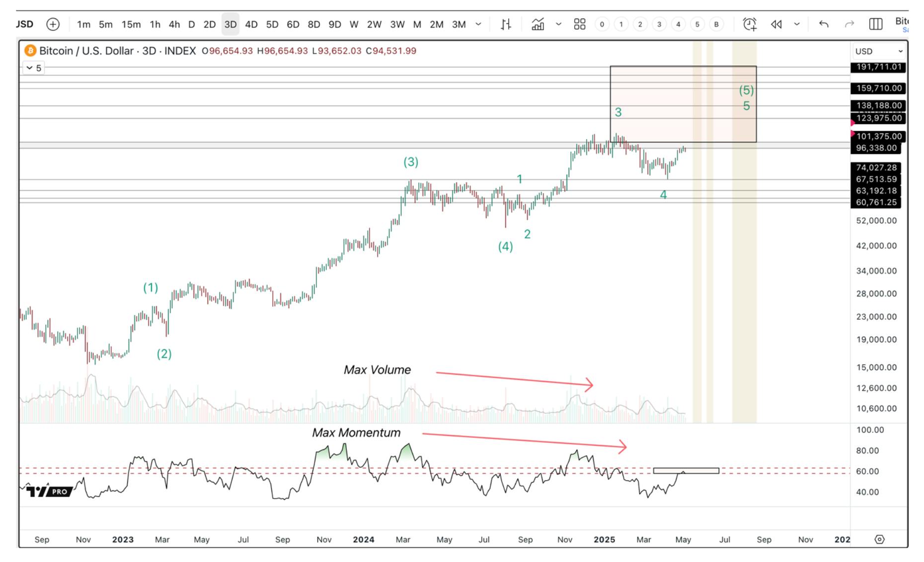This screenshot has height=562, width=924.
Task: Select the 3M timeframe
Action: coord(459,24)
